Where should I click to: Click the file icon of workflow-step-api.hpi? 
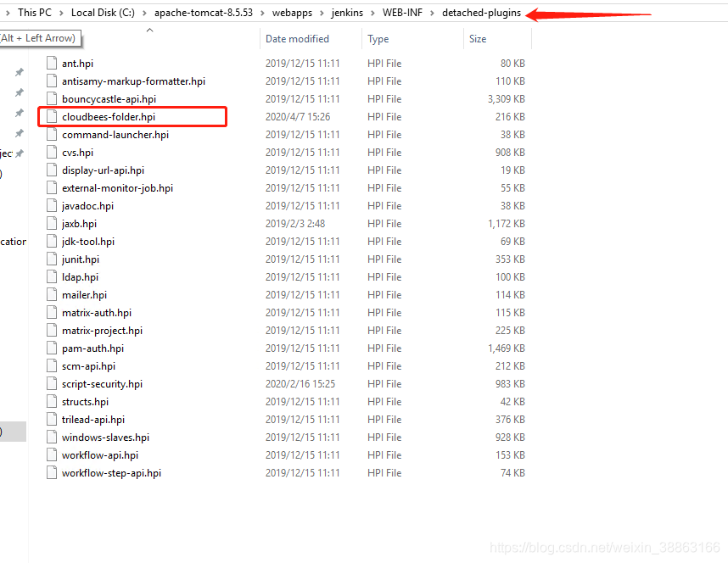point(52,472)
